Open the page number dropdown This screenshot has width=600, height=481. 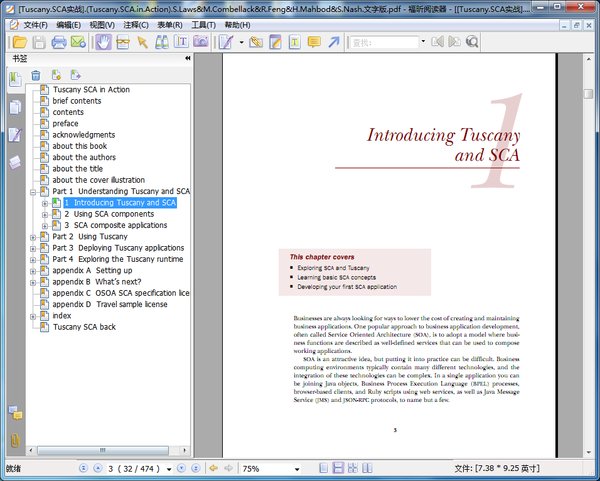169,469
